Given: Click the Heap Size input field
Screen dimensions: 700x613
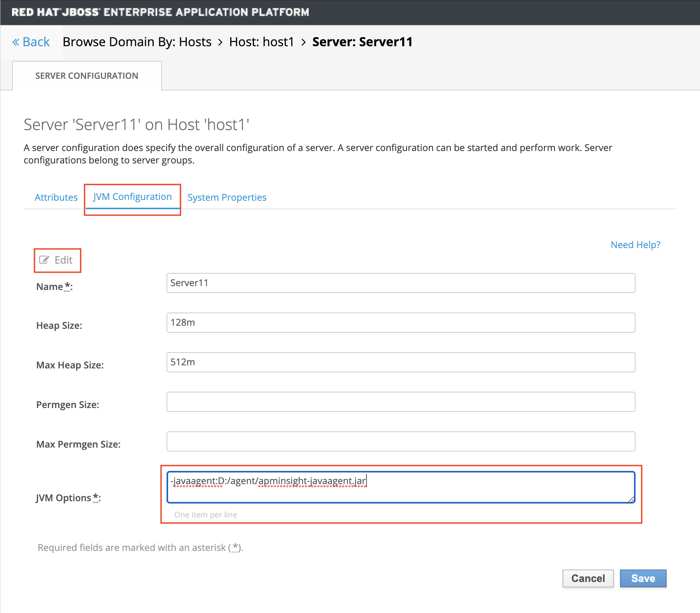Looking at the screenshot, I should (401, 323).
